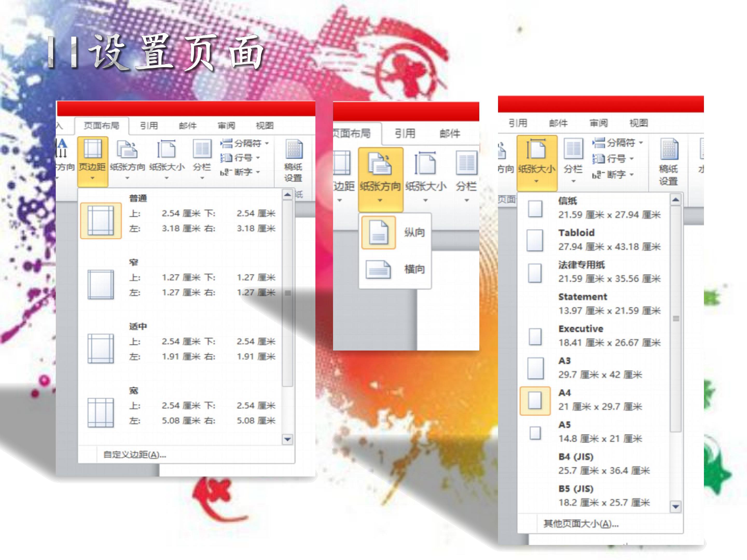The height and width of the screenshot is (560, 747).
Task: Click 分栏 columns icon in right ribbon
Action: (x=573, y=149)
